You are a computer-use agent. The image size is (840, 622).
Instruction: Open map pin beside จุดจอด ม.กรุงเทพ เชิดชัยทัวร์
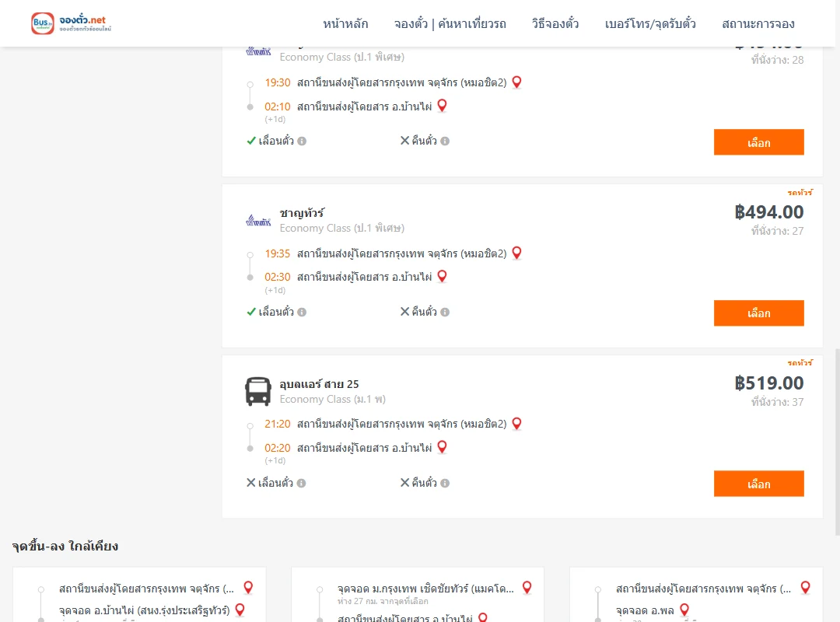(x=527, y=588)
